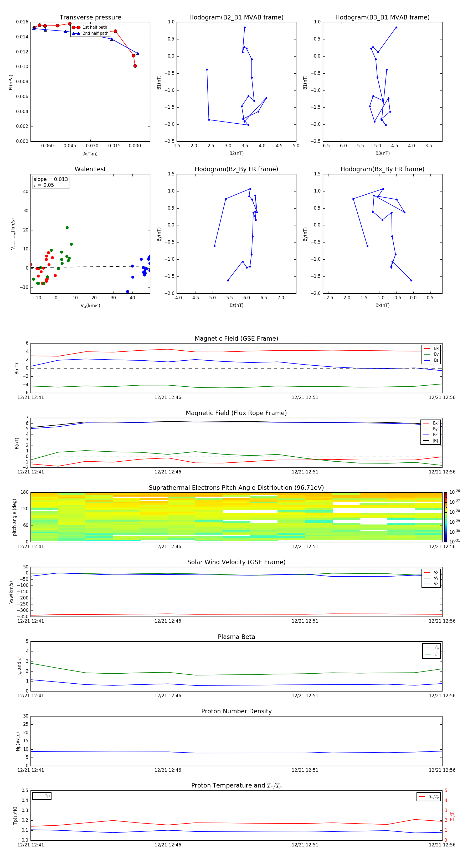Click the '1st half path' legend entry

pyautogui.click(x=90, y=27)
